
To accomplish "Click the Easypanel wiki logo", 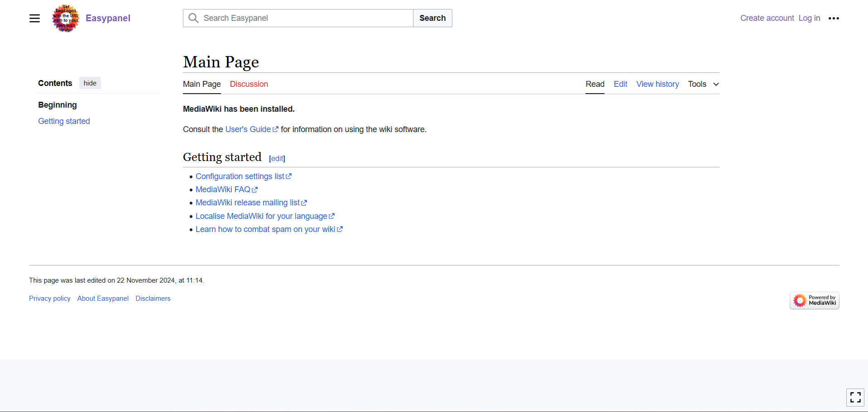I will point(65,19).
